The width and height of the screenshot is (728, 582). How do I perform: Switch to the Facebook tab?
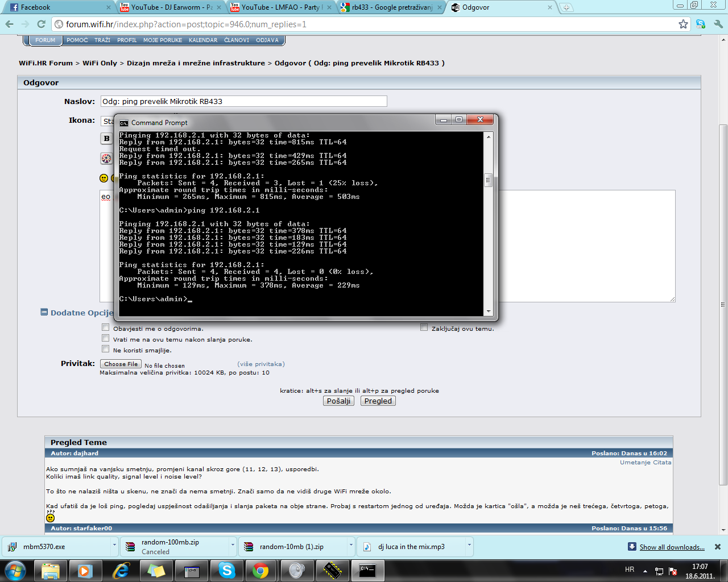59,7
